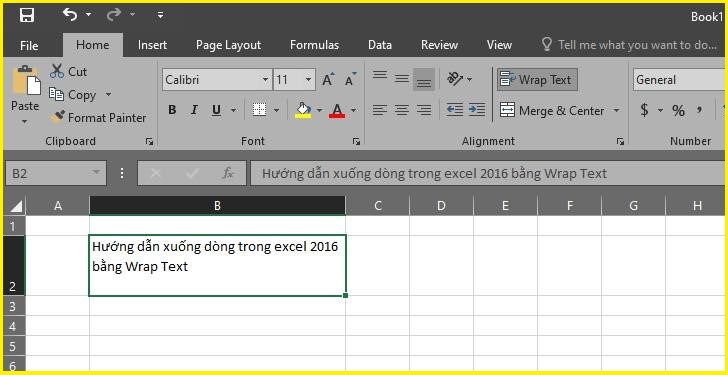Viewport: 728px width, 375px height.
Task: Apply yellow Fill Color bucket
Action: point(303,110)
